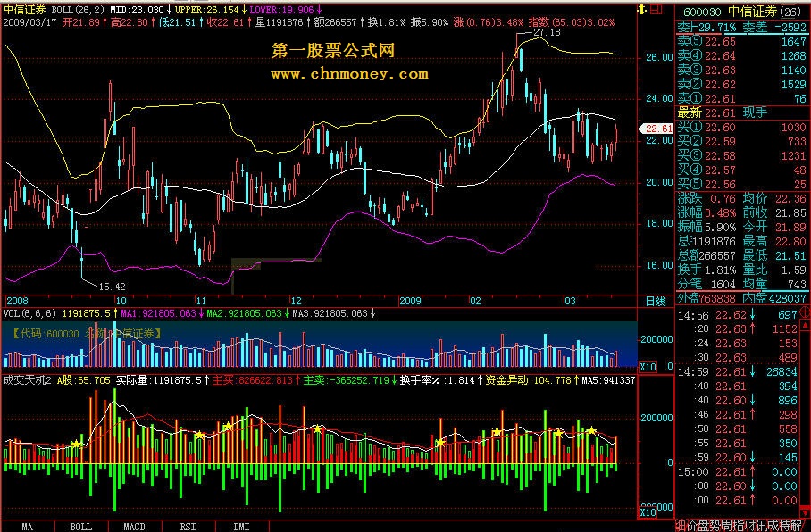The width and height of the screenshot is (811, 532).
Task: Click the MID:23.030 value
Action: (137, 10)
